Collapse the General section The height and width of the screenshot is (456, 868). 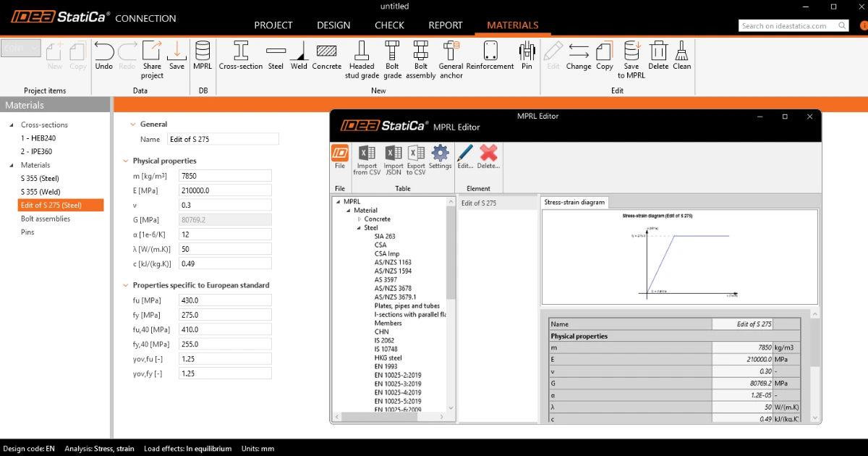[x=133, y=124]
